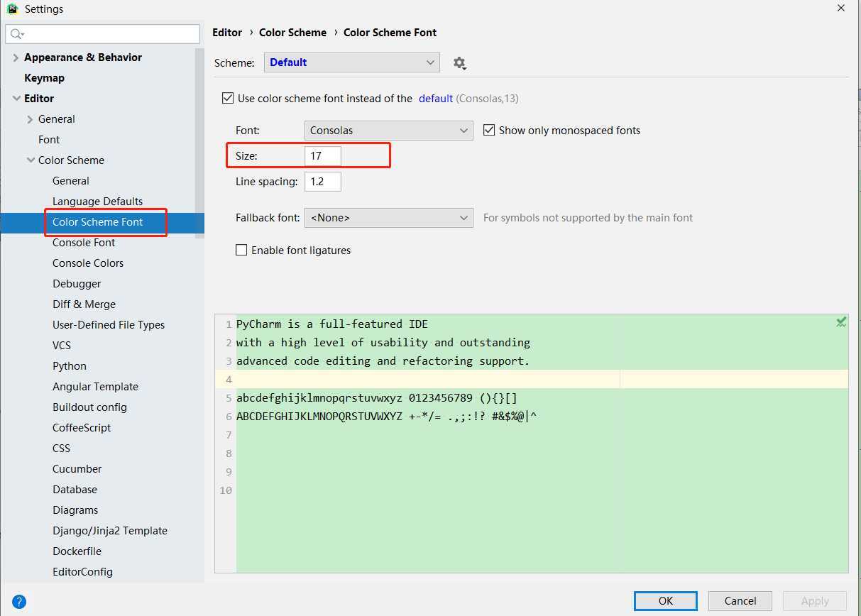
Task: Click preview line starting 'abcdefghijklmnopqrstuvwxyz'
Action: (x=377, y=398)
